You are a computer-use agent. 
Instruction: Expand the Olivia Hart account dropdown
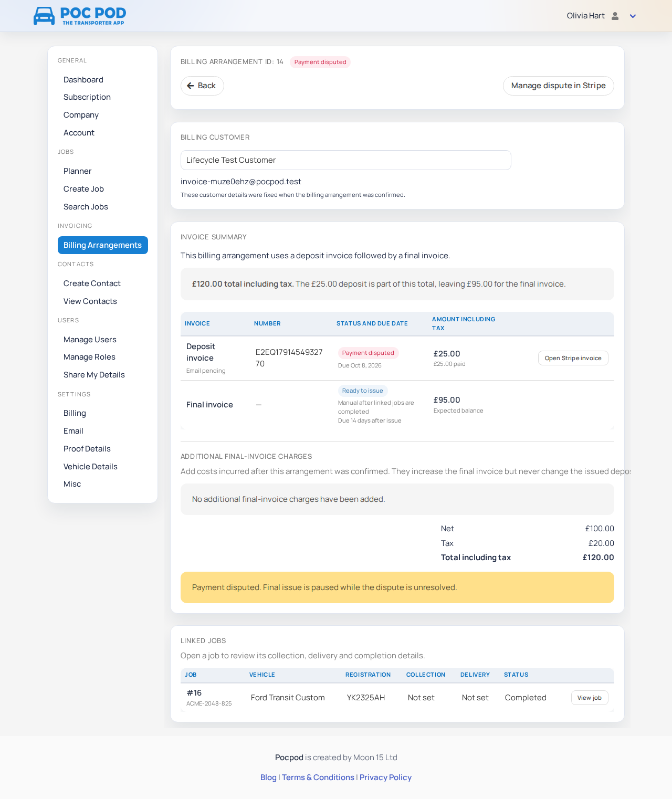(633, 16)
